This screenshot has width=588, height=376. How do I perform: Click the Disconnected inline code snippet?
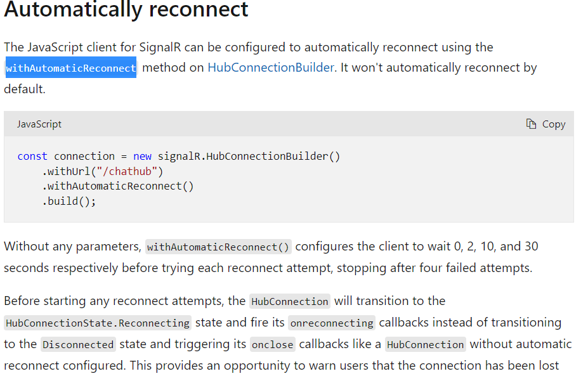(78, 344)
